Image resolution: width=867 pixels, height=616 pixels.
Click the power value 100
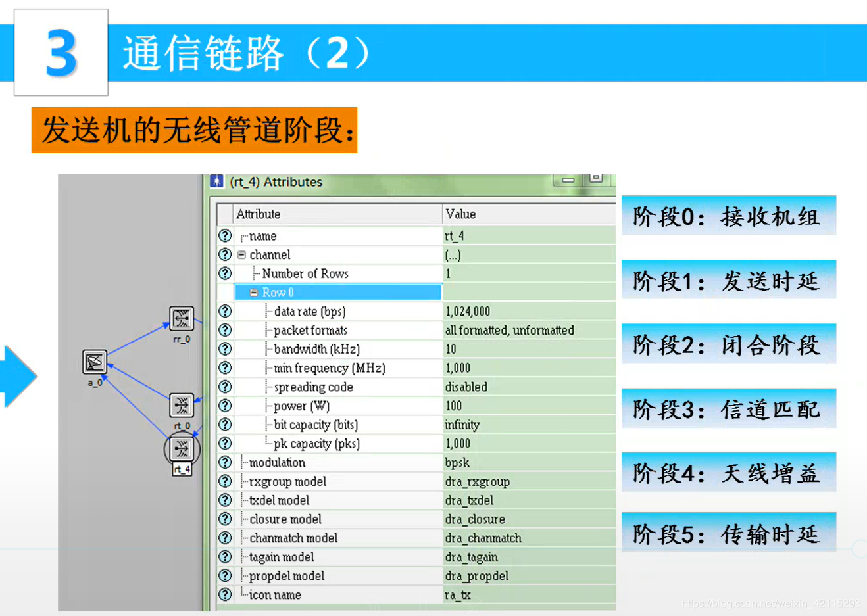coord(454,406)
